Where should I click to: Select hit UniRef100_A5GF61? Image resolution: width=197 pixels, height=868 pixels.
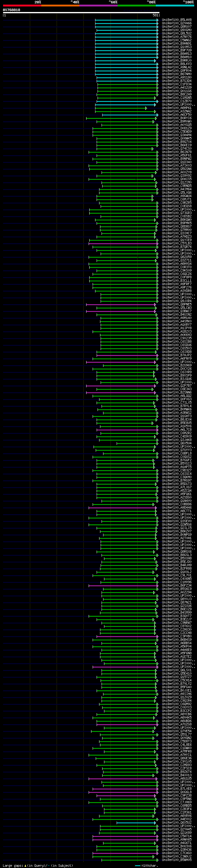click(x=176, y=155)
